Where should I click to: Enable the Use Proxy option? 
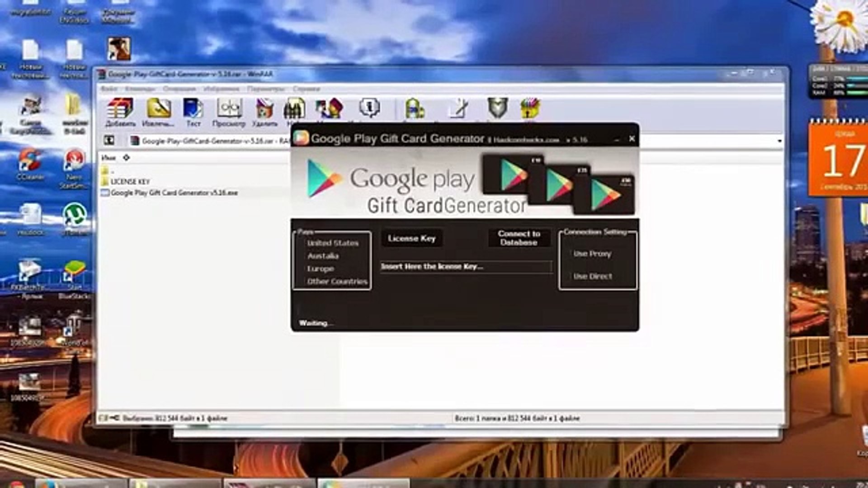tap(592, 254)
